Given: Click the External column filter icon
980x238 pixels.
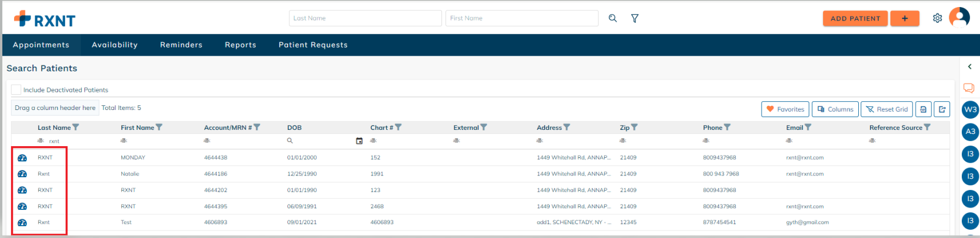Looking at the screenshot, I should 484,127.
